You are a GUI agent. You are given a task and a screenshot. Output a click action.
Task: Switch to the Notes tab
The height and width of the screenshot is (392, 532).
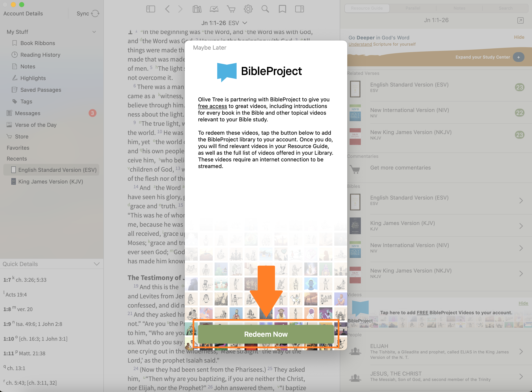tap(459, 8)
